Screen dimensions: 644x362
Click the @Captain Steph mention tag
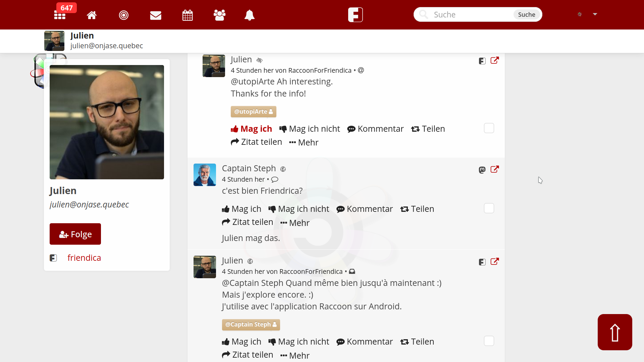251,324
